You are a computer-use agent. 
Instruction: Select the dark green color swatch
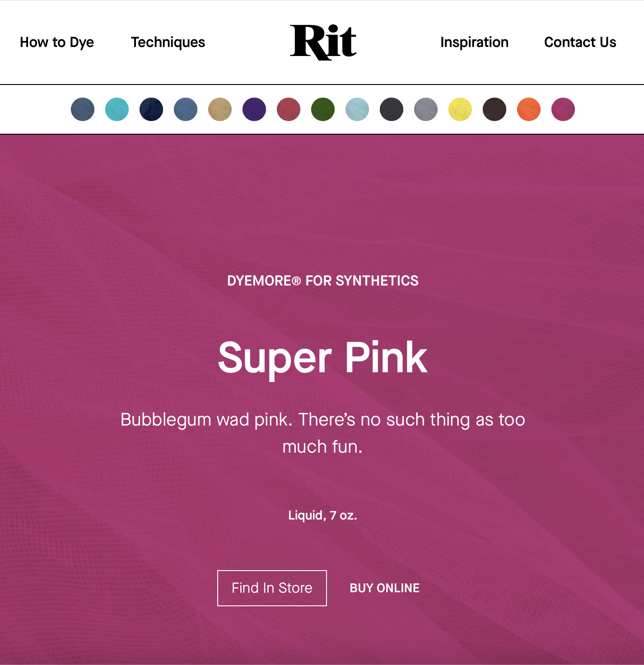pos(323,109)
